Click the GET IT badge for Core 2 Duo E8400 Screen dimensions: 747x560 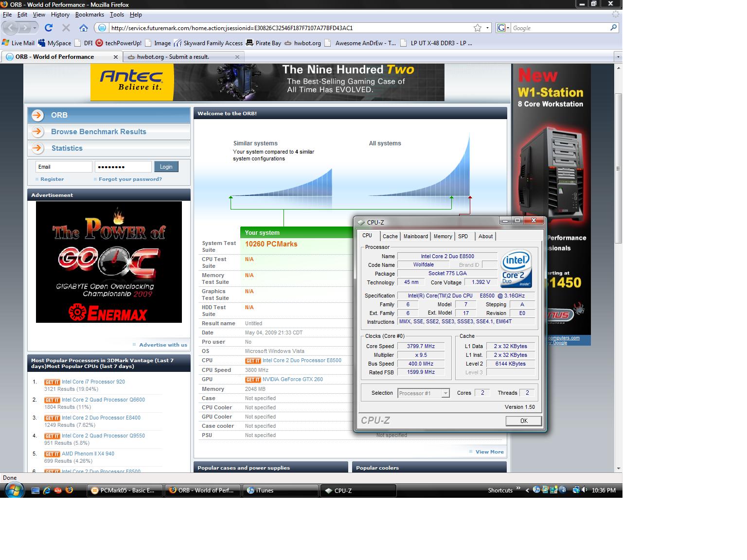52,418
